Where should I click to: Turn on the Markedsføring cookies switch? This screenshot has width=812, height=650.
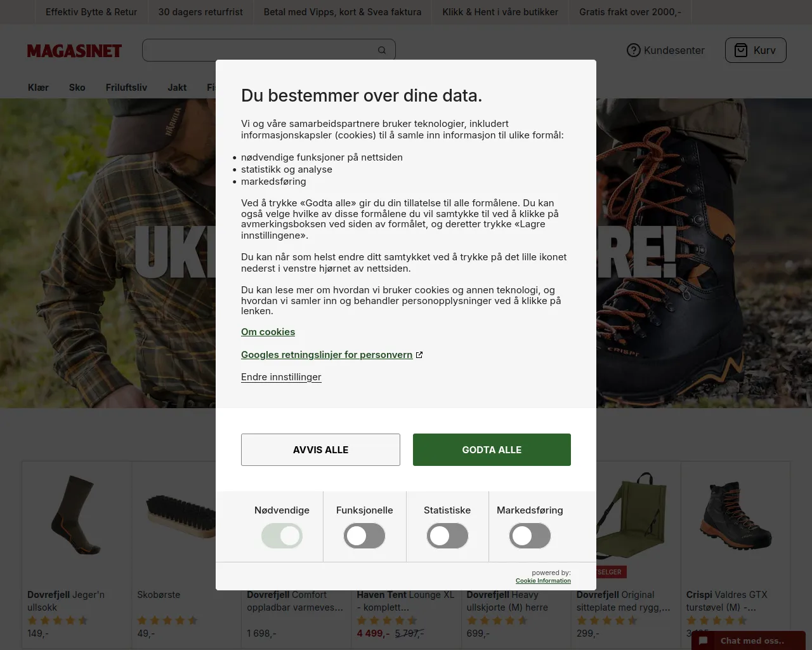pyautogui.click(x=530, y=536)
